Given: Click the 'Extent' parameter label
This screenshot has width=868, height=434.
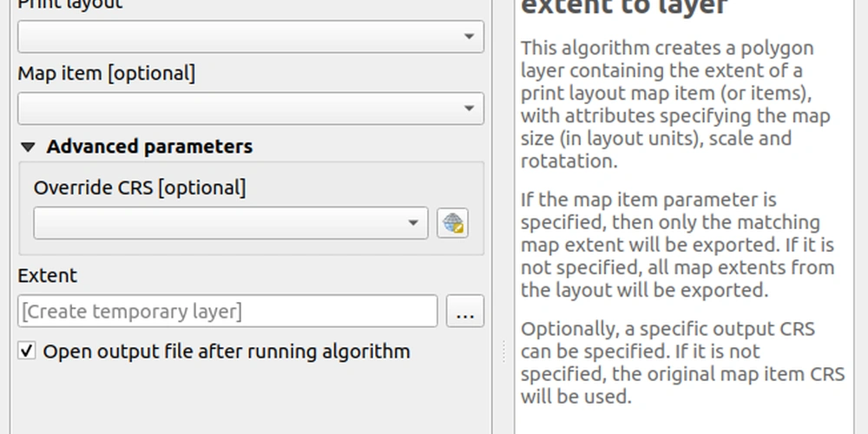Looking at the screenshot, I should coord(47,276).
